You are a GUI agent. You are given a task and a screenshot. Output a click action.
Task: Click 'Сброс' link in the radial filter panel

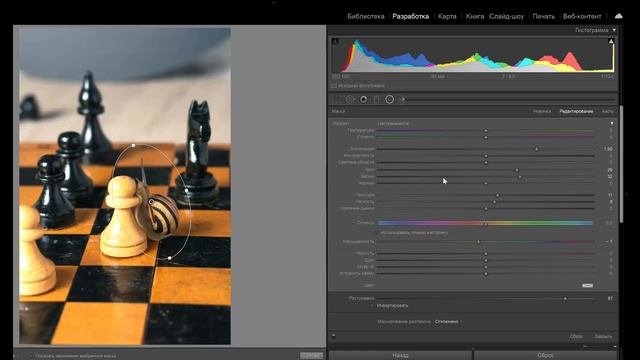[576, 337]
